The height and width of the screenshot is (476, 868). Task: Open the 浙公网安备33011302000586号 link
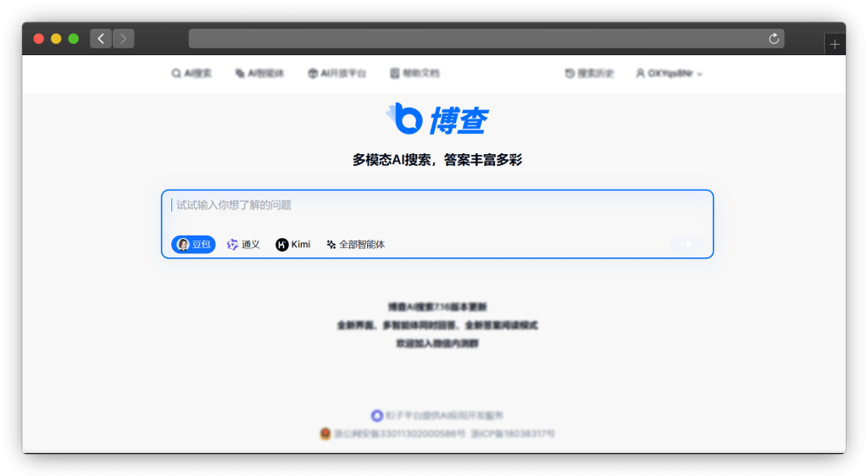click(393, 434)
